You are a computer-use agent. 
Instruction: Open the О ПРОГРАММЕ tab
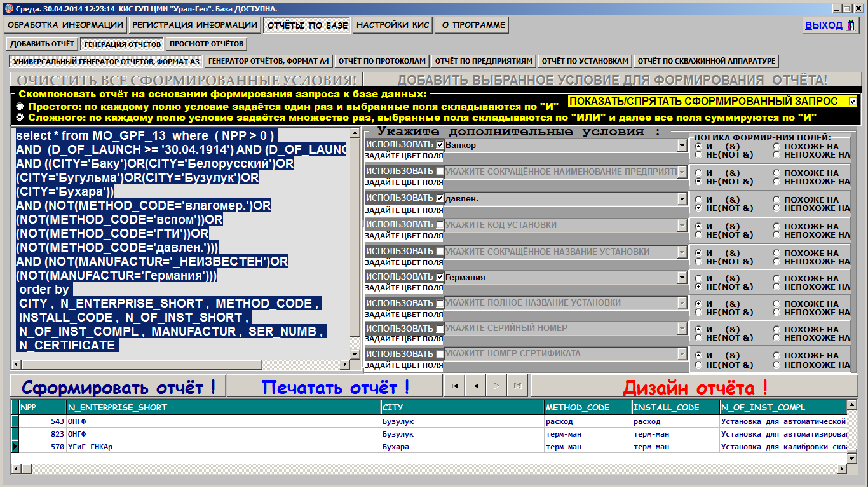473,25
